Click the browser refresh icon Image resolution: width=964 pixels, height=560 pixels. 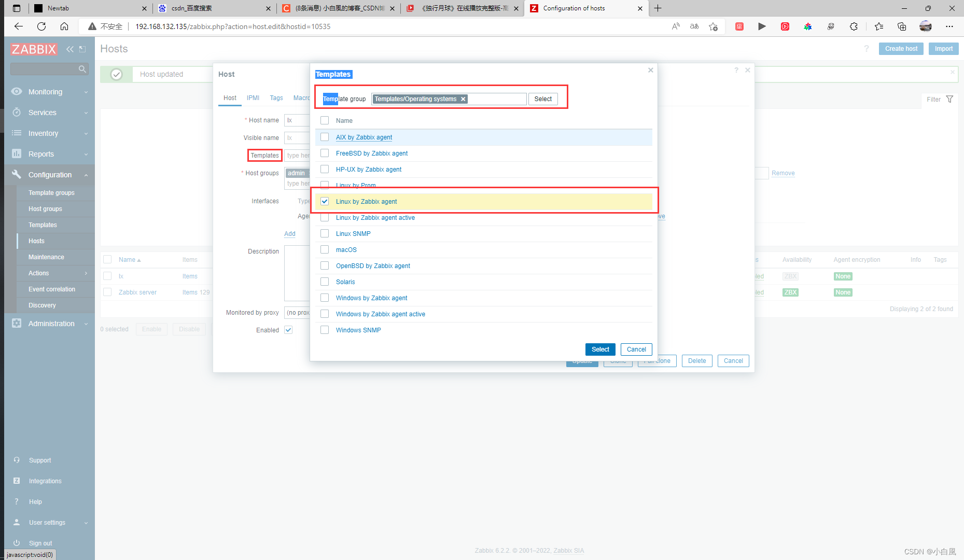[x=41, y=26]
